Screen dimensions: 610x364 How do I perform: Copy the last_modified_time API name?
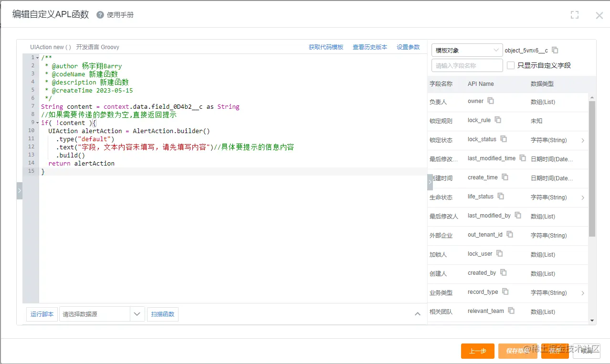[523, 158]
